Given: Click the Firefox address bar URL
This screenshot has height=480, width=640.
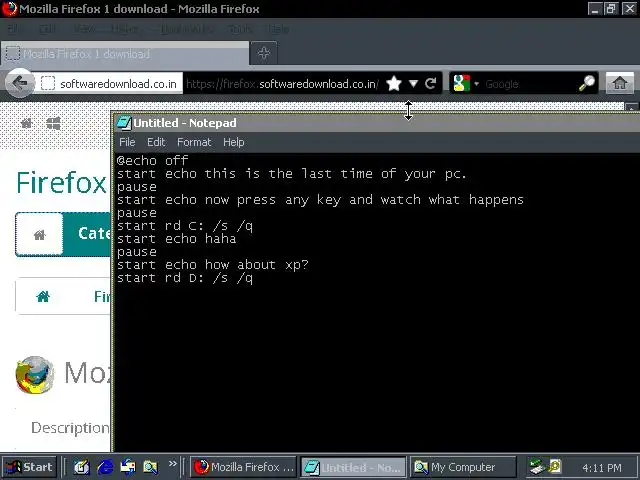Looking at the screenshot, I should click(x=282, y=84).
